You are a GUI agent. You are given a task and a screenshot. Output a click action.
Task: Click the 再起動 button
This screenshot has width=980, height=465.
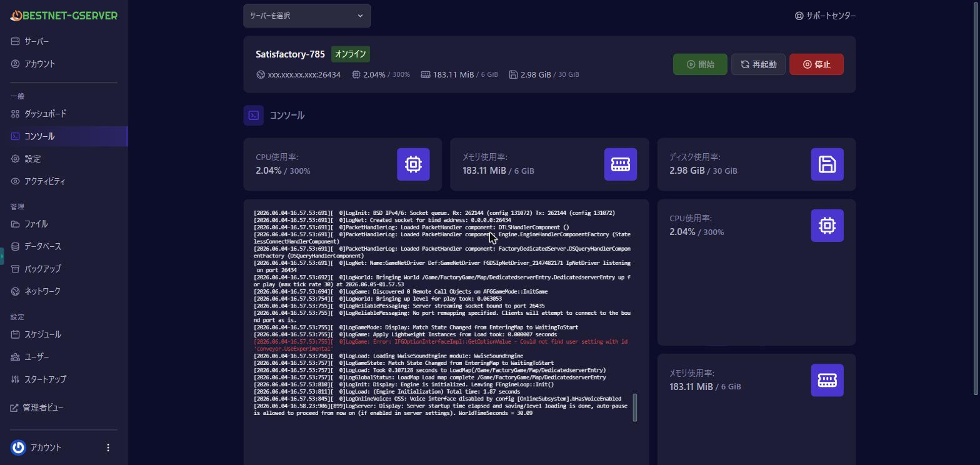758,64
